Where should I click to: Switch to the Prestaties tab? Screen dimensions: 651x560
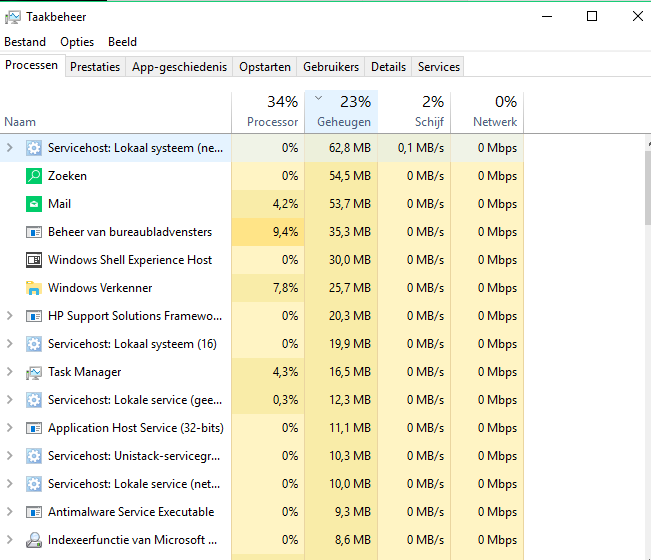(95, 67)
